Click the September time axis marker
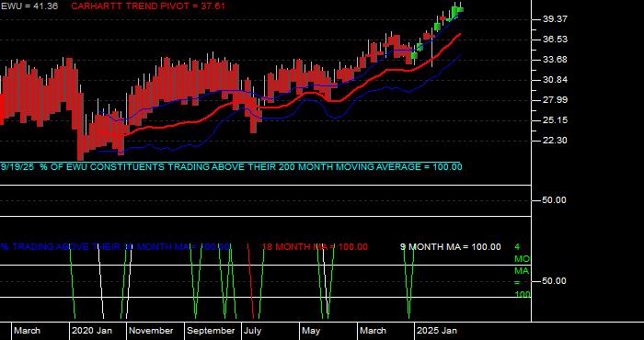644x340 pixels. point(211,331)
